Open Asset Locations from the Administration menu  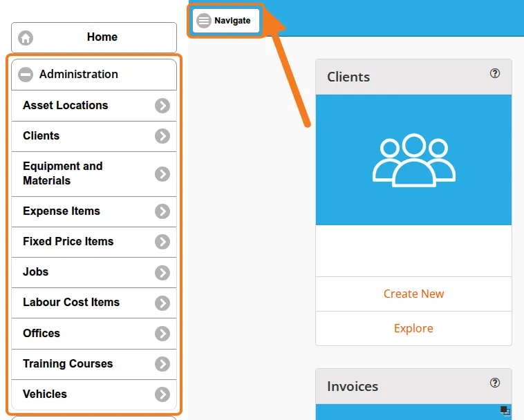(x=94, y=106)
